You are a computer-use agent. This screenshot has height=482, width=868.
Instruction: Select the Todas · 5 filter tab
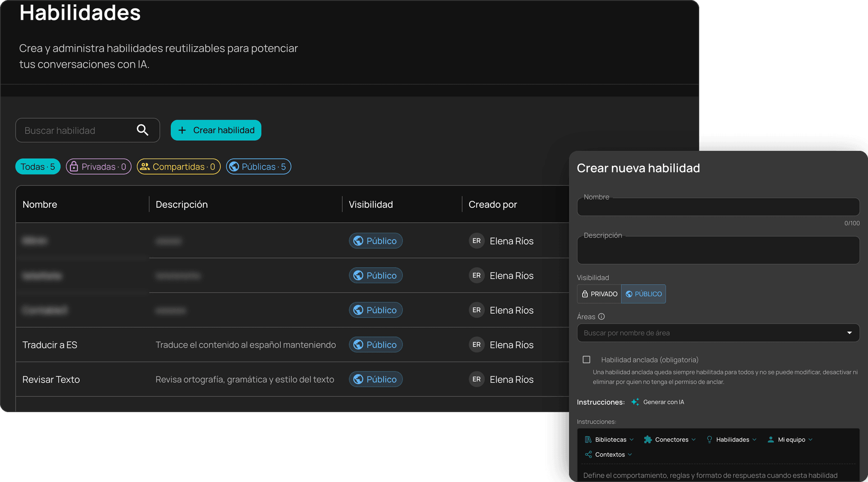38,167
